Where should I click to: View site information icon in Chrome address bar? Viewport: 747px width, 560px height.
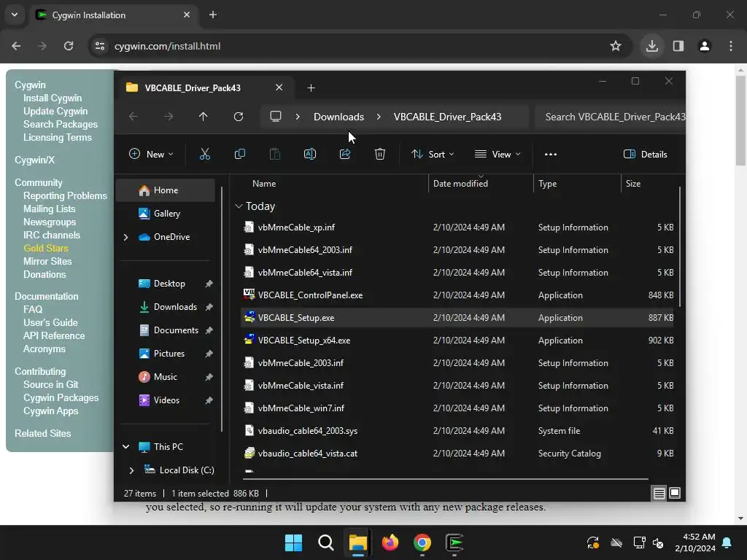(x=100, y=46)
